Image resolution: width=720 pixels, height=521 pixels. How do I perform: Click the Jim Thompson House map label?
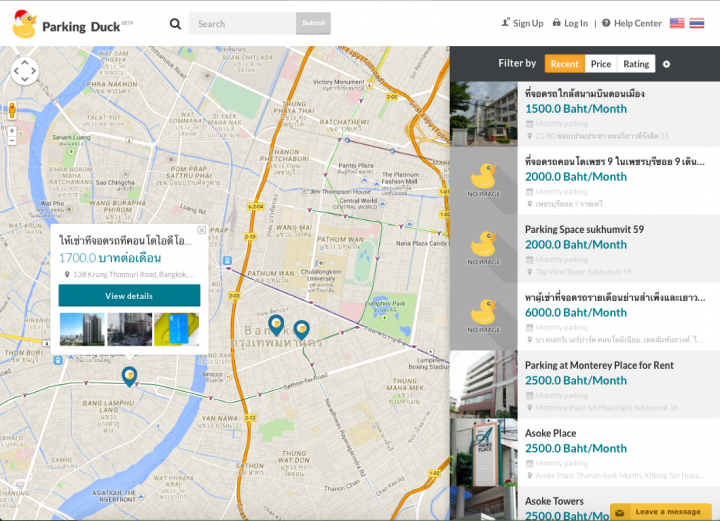(x=340, y=192)
